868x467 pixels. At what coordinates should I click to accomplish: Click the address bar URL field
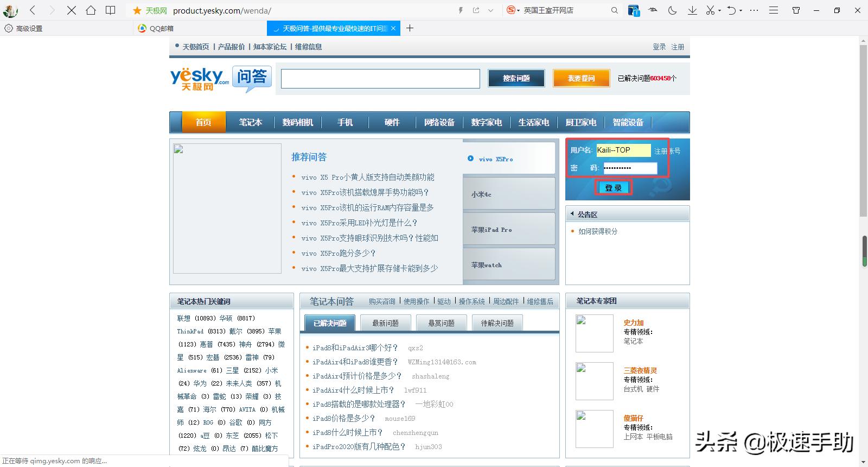point(312,10)
